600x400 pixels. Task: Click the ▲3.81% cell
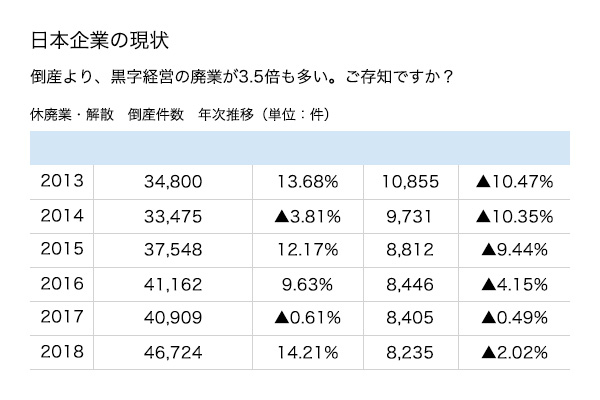(308, 216)
